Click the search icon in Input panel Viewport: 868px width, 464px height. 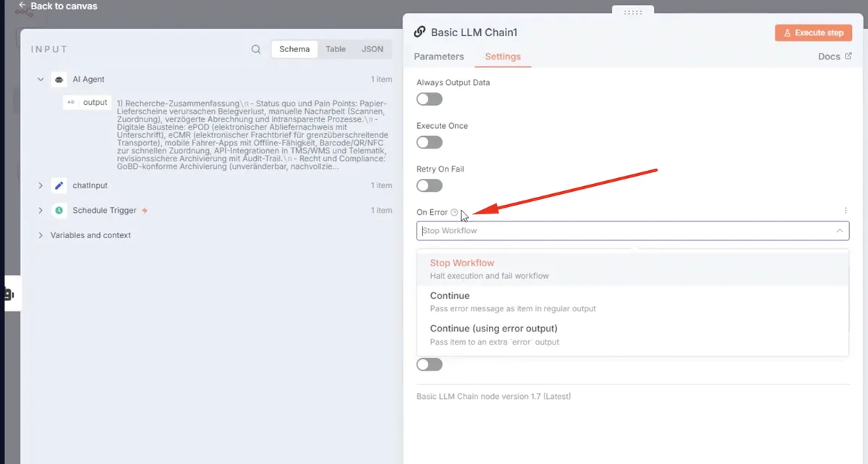click(x=256, y=49)
